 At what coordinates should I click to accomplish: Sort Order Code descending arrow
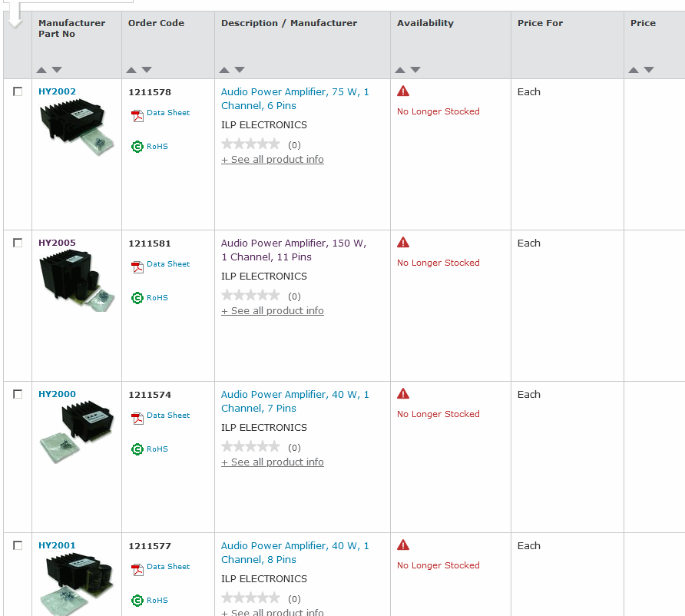147,70
